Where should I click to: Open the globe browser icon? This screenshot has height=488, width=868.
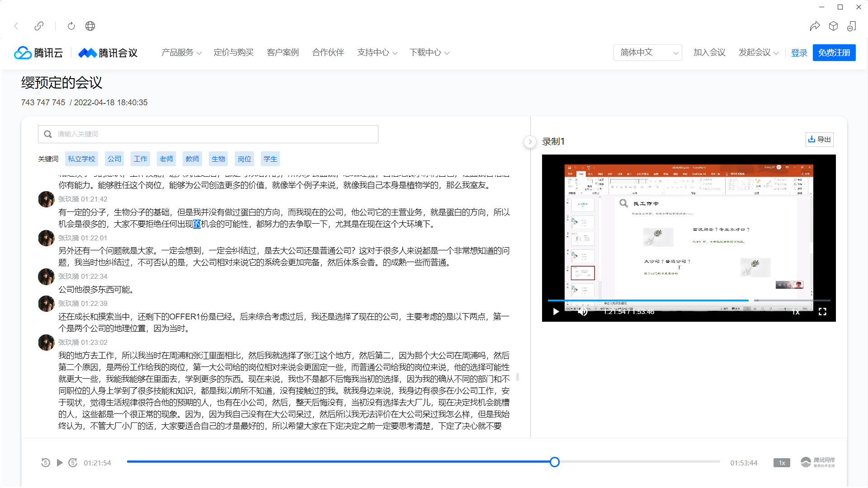(x=90, y=26)
